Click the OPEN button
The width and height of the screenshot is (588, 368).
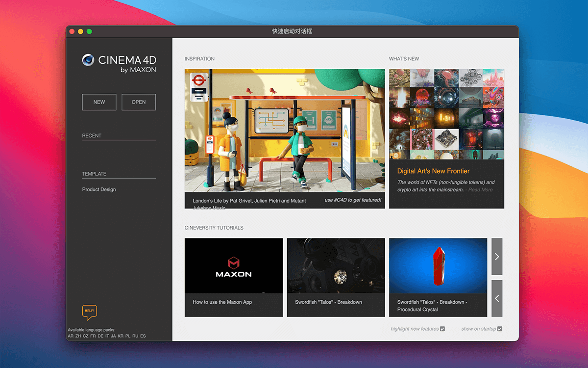[x=139, y=102]
